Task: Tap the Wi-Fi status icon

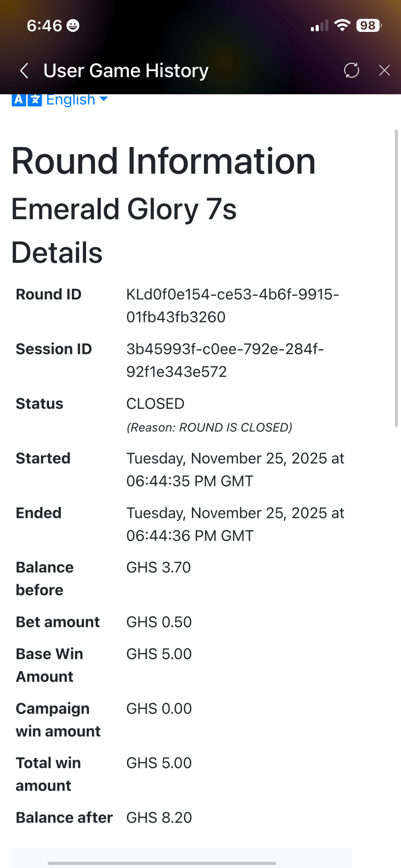Action: click(x=342, y=25)
